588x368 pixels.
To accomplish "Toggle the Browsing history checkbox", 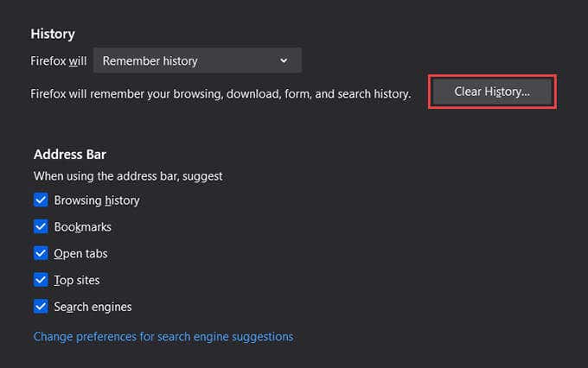I will tap(41, 200).
